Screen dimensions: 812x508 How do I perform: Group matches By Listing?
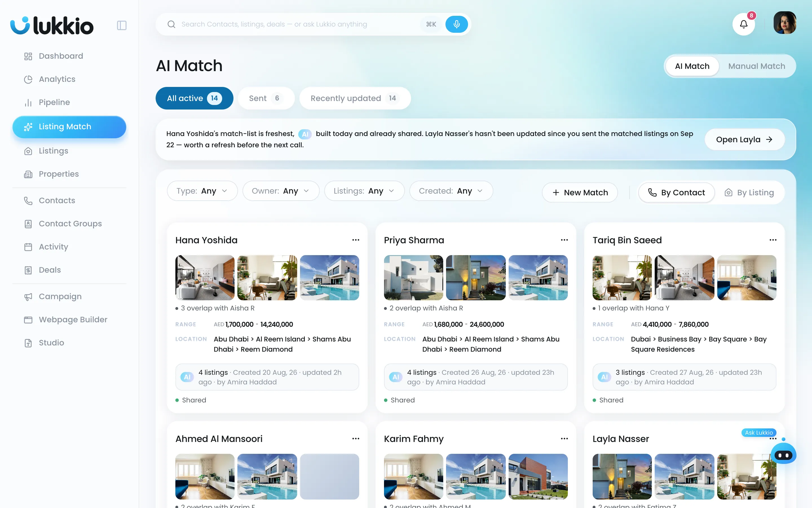coord(749,192)
